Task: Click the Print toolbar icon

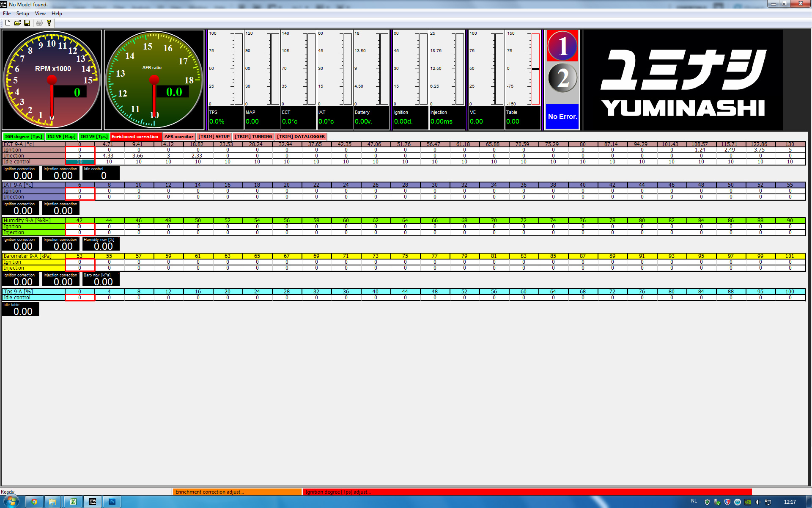Action: pyautogui.click(x=39, y=23)
